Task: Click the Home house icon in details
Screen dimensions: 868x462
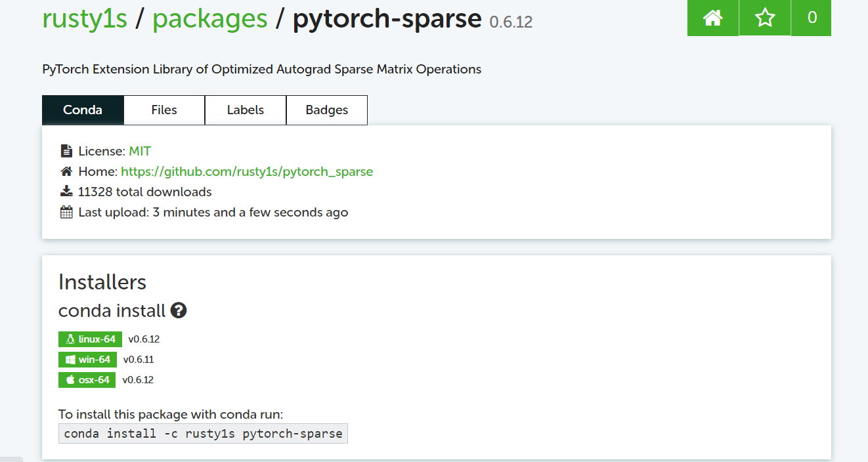Action: [x=66, y=171]
